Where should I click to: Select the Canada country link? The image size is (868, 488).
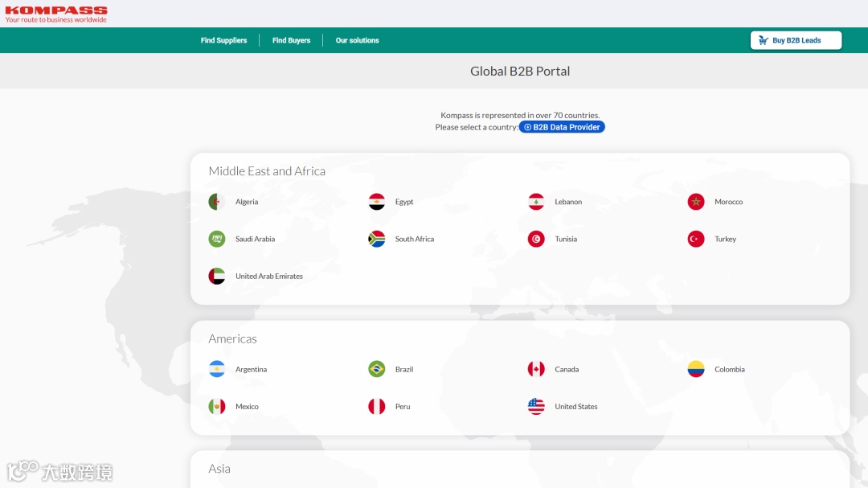coord(567,369)
